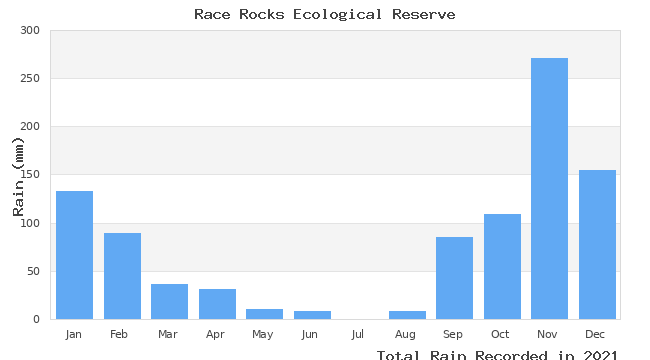Click the Nov month label

pyautogui.click(x=547, y=334)
